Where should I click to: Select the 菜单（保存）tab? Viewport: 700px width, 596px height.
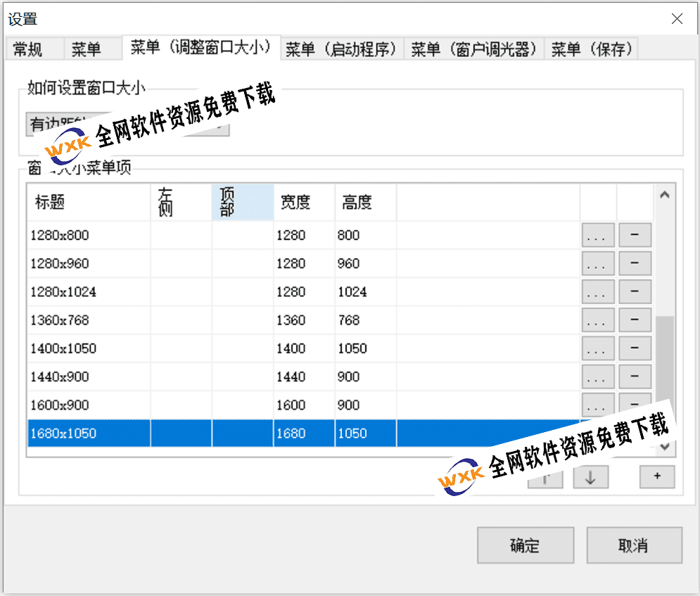point(592,49)
